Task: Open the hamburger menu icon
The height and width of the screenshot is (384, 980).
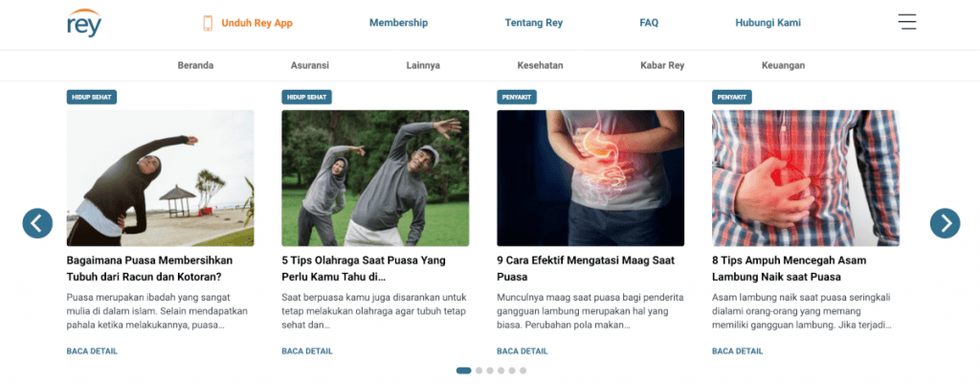Action: pos(906,22)
